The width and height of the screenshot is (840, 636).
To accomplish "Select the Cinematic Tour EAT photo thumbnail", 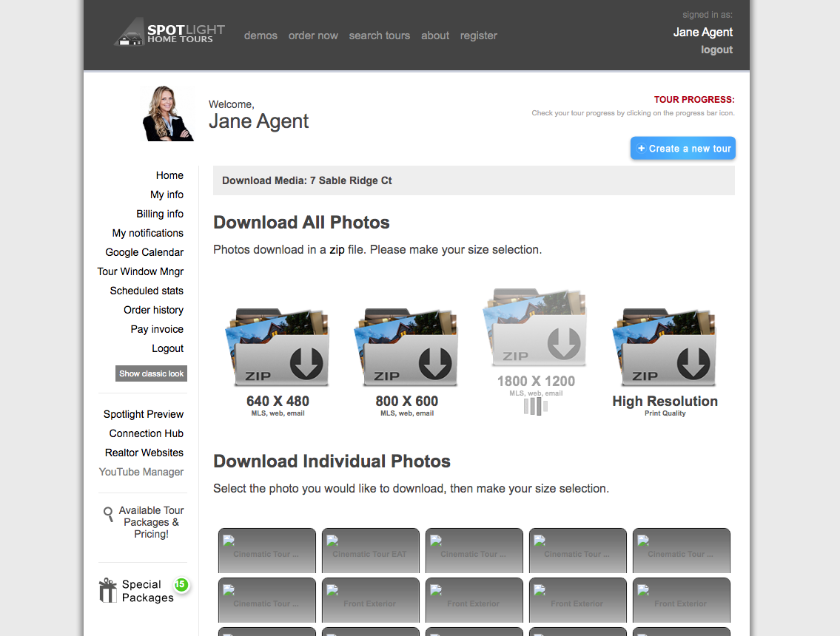I will (371, 551).
